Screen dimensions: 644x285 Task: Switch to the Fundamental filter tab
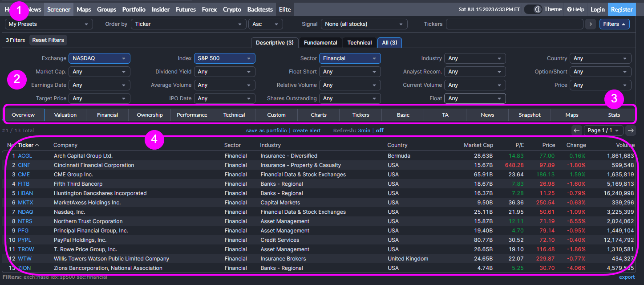click(x=320, y=43)
